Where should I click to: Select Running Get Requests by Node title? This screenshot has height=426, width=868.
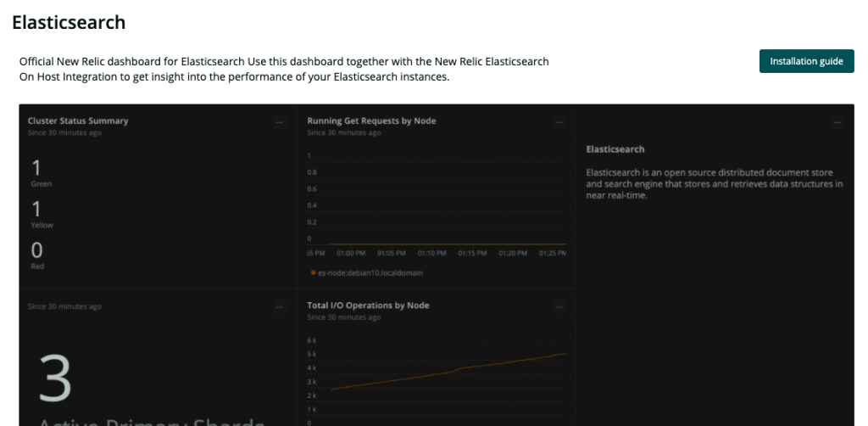[x=371, y=121]
